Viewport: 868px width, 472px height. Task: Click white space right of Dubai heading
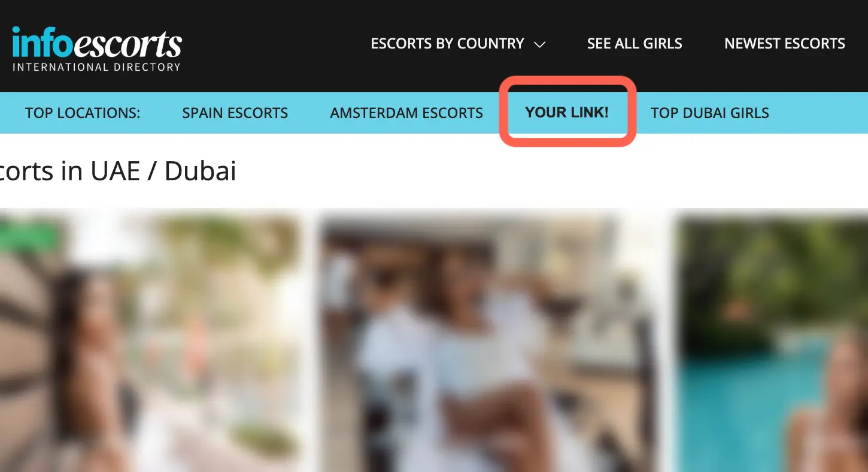551,171
